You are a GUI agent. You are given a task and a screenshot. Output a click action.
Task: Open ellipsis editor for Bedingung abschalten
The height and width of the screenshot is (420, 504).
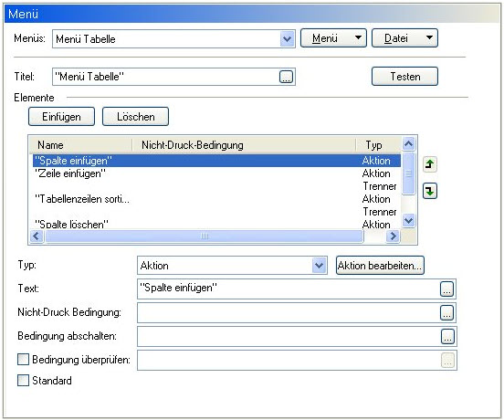(447, 336)
